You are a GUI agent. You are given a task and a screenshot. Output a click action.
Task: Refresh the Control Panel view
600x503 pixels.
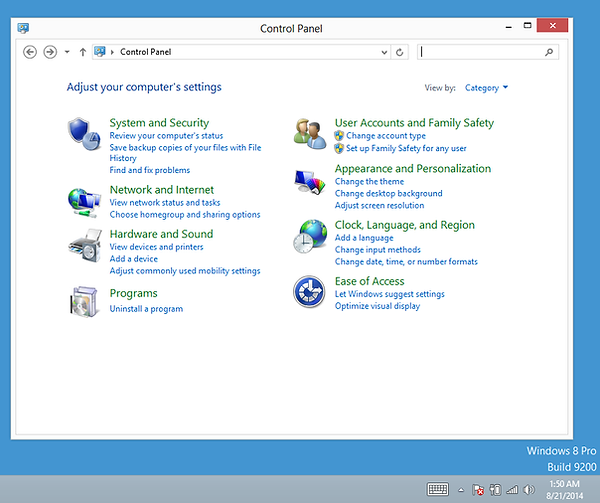coord(399,52)
